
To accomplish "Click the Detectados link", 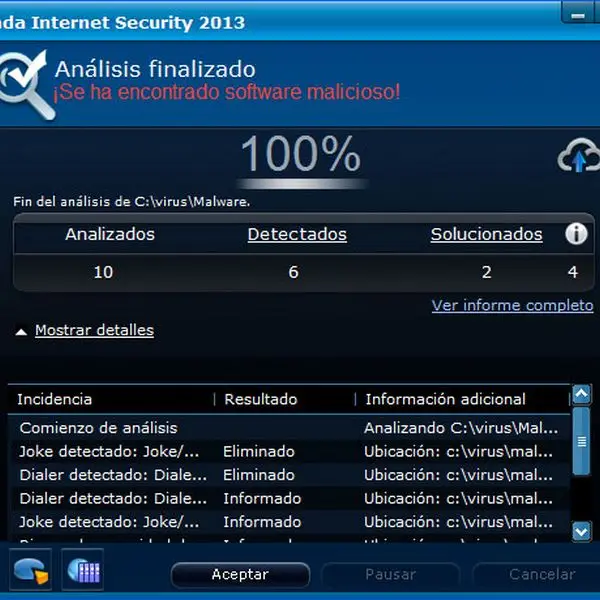I will point(297,234).
